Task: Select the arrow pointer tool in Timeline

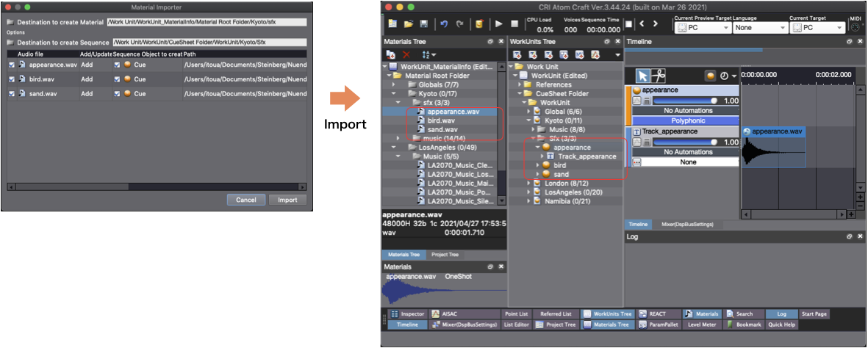Action: click(x=642, y=75)
